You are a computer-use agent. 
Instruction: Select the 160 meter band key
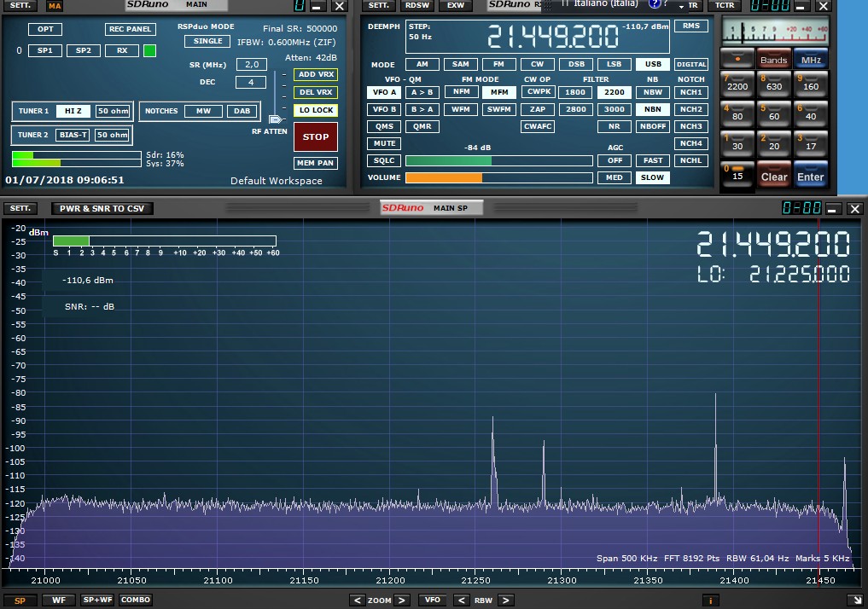[811, 84]
